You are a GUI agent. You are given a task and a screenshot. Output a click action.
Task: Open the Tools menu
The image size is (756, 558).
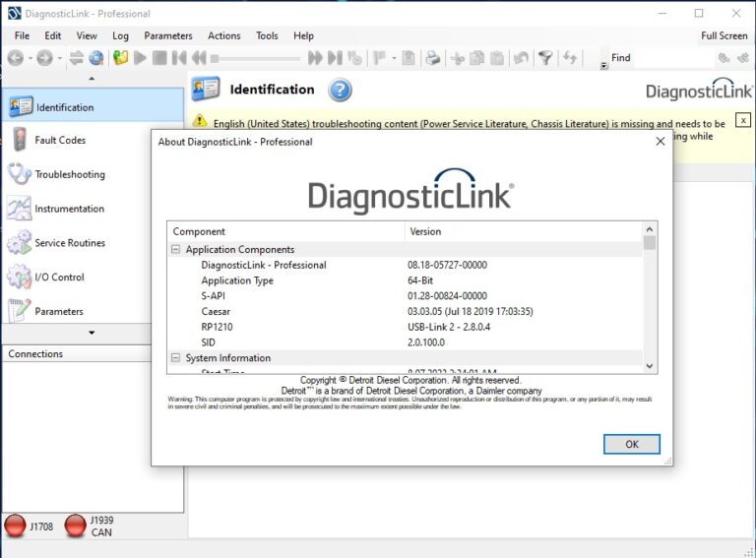[x=267, y=35]
